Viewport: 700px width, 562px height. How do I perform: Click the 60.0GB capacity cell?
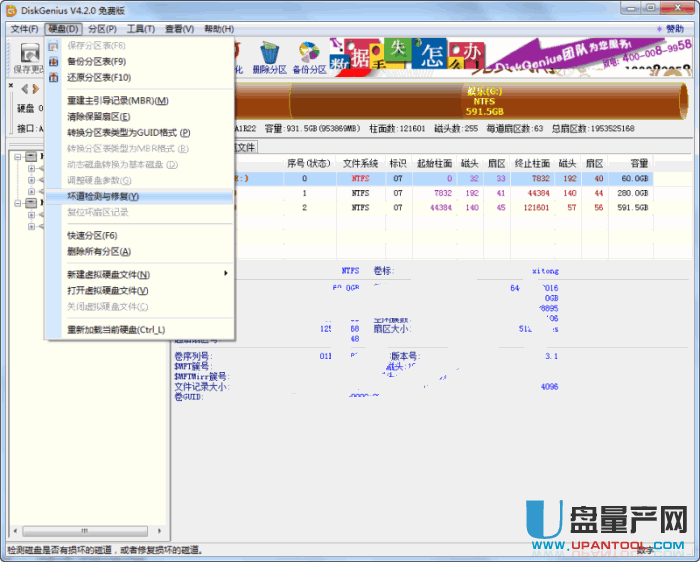(634, 179)
